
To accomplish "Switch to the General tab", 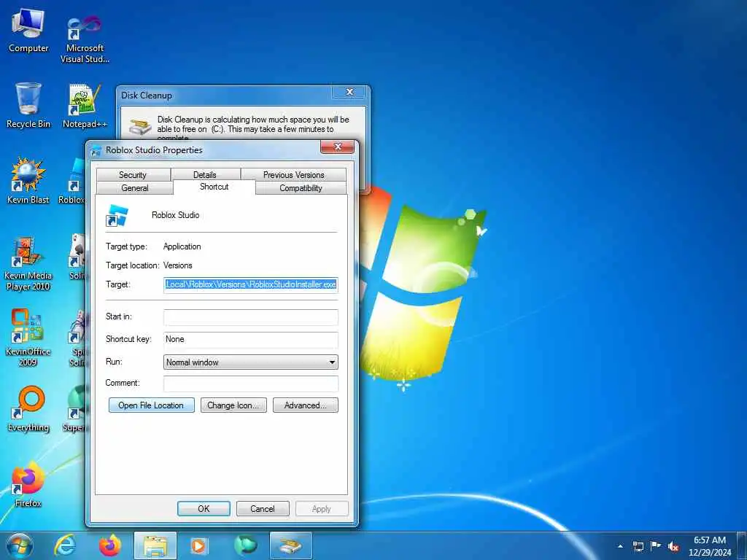I will click(135, 188).
